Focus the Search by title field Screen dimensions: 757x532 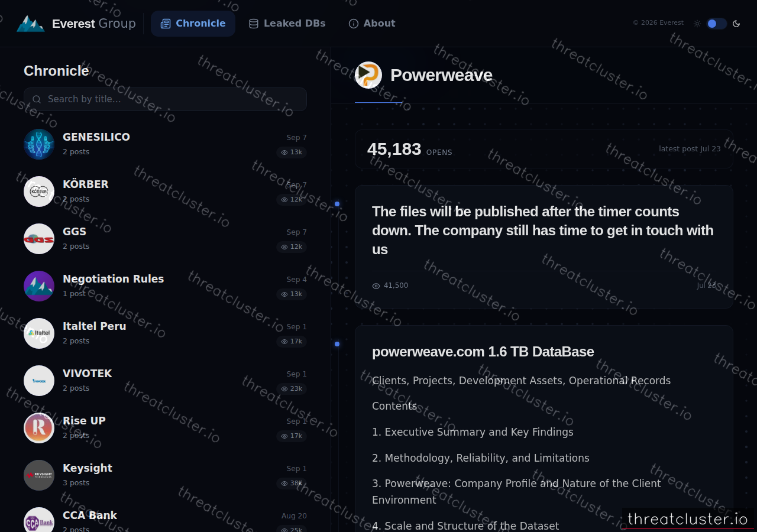[x=165, y=99]
